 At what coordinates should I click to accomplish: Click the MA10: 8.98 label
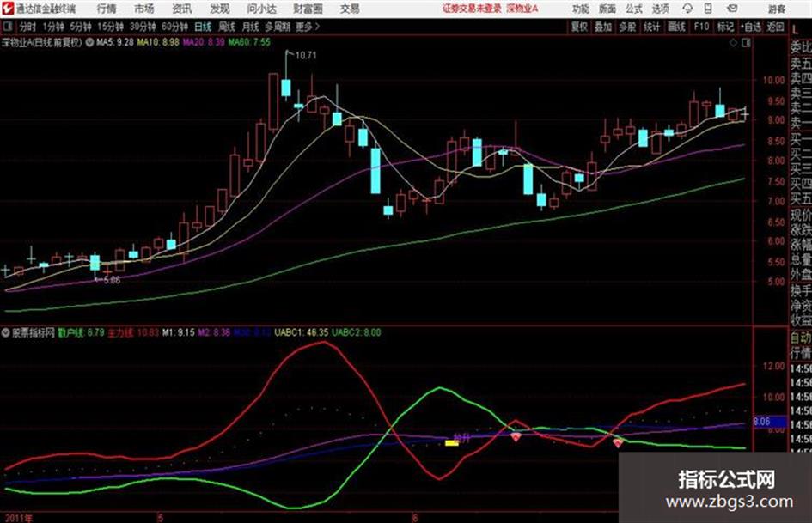[x=158, y=42]
